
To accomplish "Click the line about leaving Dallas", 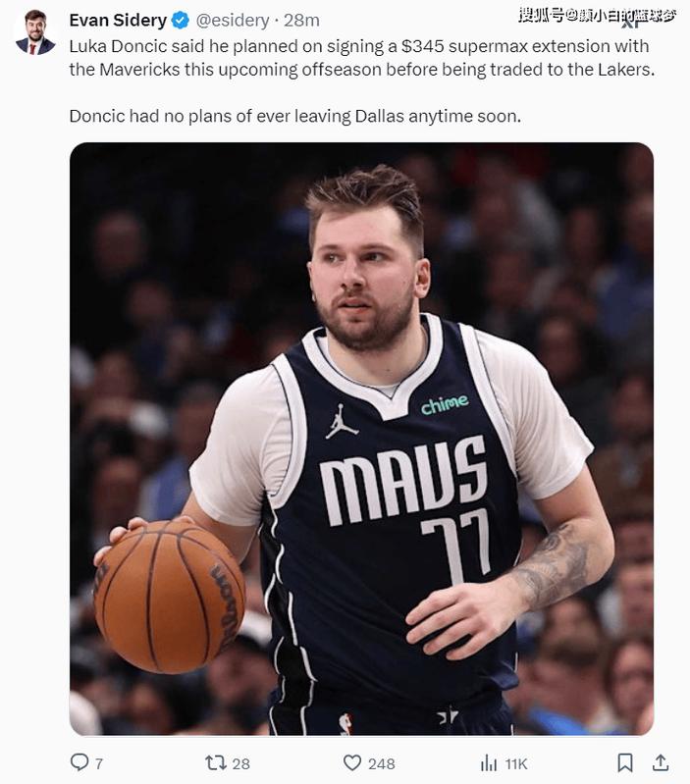I will point(295,116).
